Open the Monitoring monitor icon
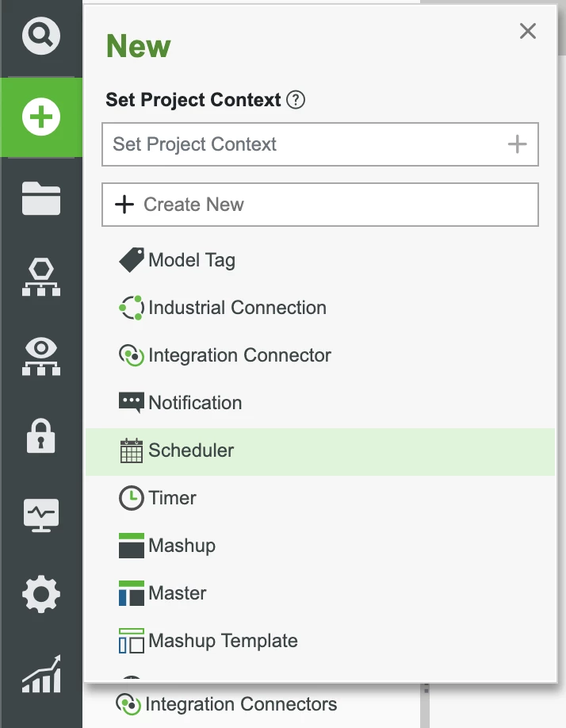 [x=40, y=514]
